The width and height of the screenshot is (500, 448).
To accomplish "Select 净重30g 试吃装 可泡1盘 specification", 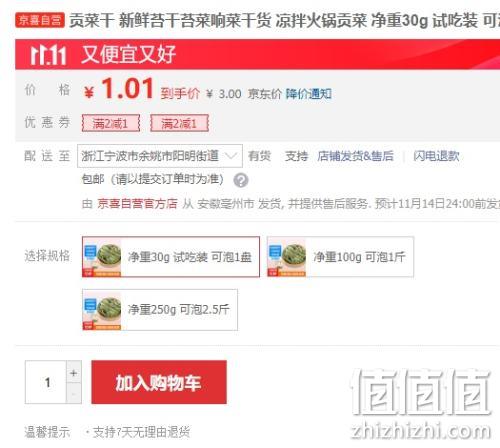I will [171, 257].
